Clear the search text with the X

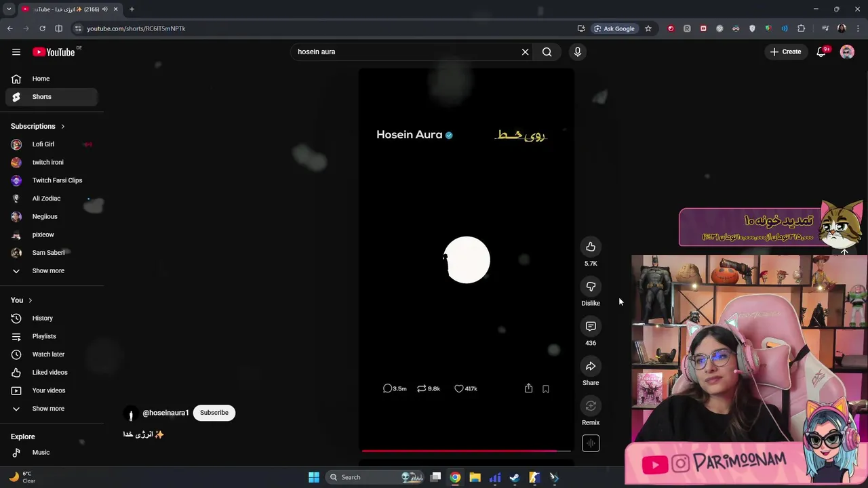(525, 52)
